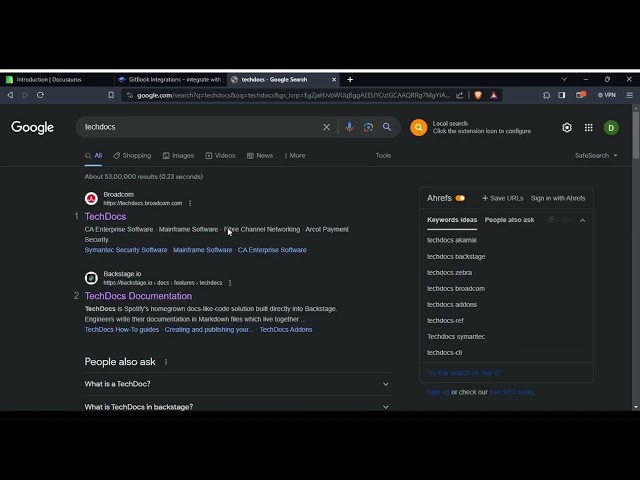This screenshot has width=640, height=480.
Task: Select the Keywords ideas tab
Action: point(452,220)
